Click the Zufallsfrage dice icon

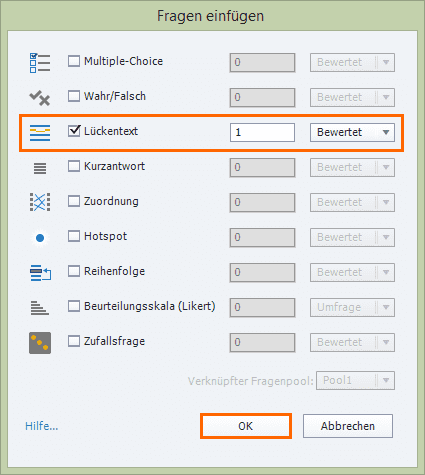click(40, 343)
